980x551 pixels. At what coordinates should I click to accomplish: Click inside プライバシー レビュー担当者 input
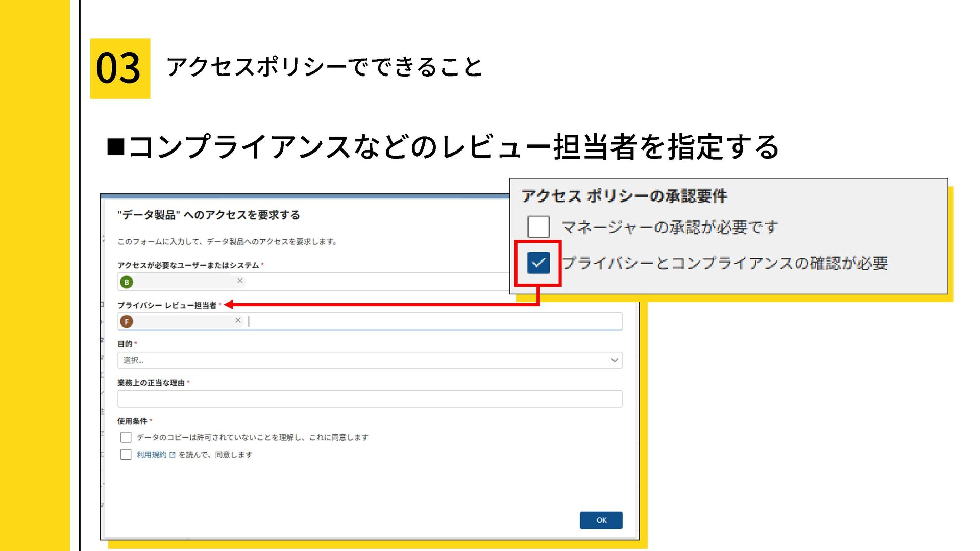(x=434, y=321)
